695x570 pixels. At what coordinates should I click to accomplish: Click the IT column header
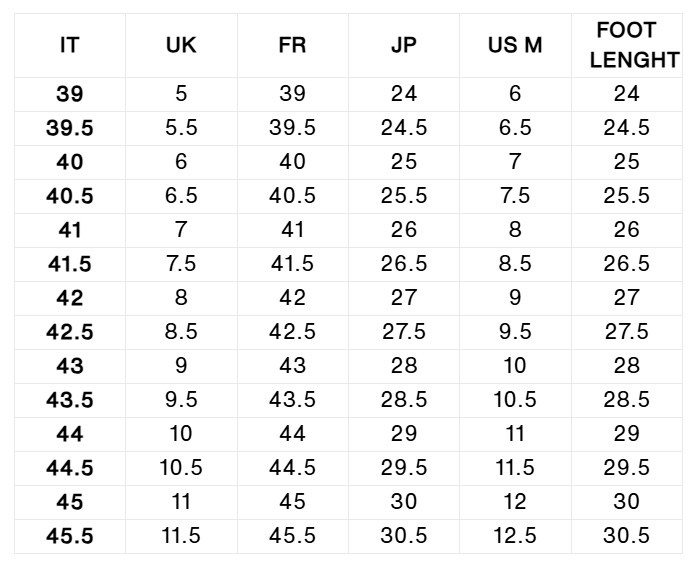[x=70, y=45]
